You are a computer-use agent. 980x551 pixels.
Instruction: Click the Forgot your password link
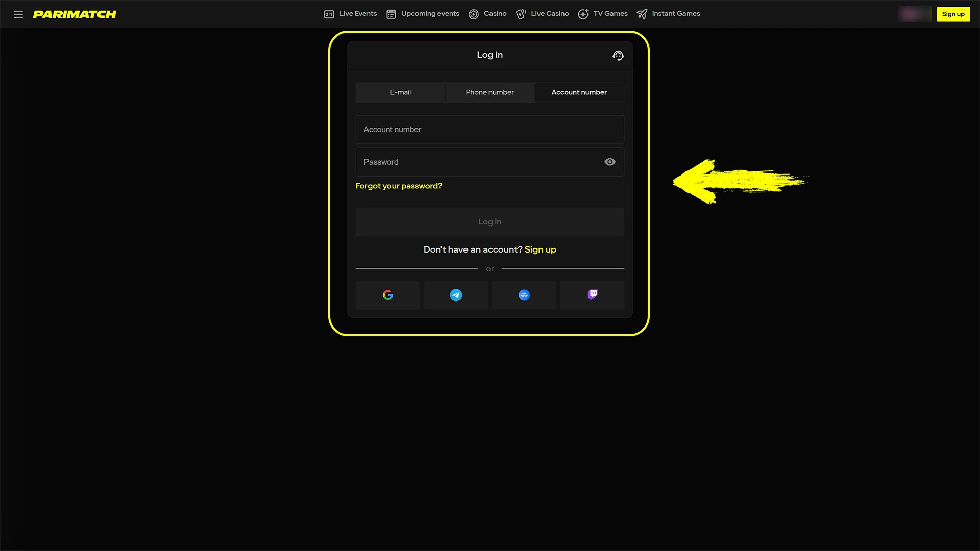[399, 186]
